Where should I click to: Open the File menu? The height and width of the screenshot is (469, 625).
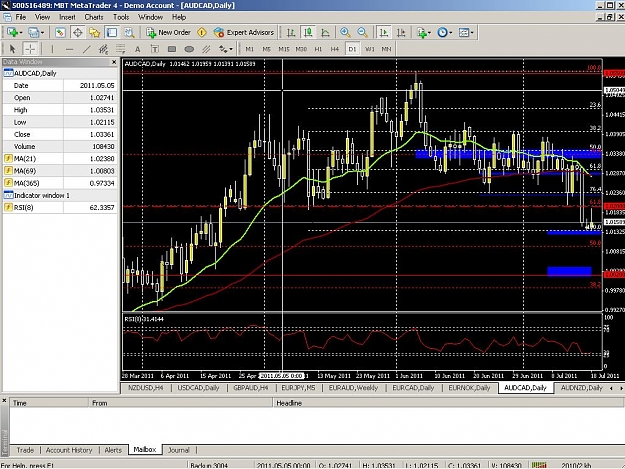pos(21,17)
